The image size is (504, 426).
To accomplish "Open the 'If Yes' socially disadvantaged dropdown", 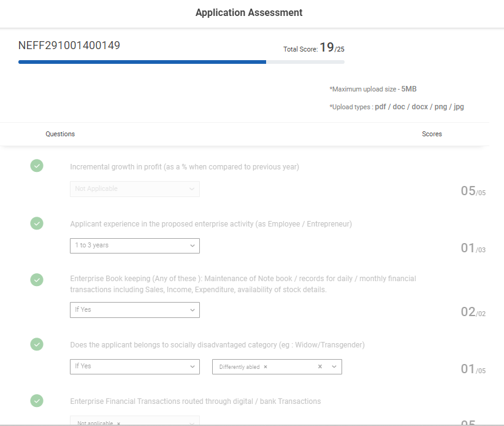I will pos(134,366).
